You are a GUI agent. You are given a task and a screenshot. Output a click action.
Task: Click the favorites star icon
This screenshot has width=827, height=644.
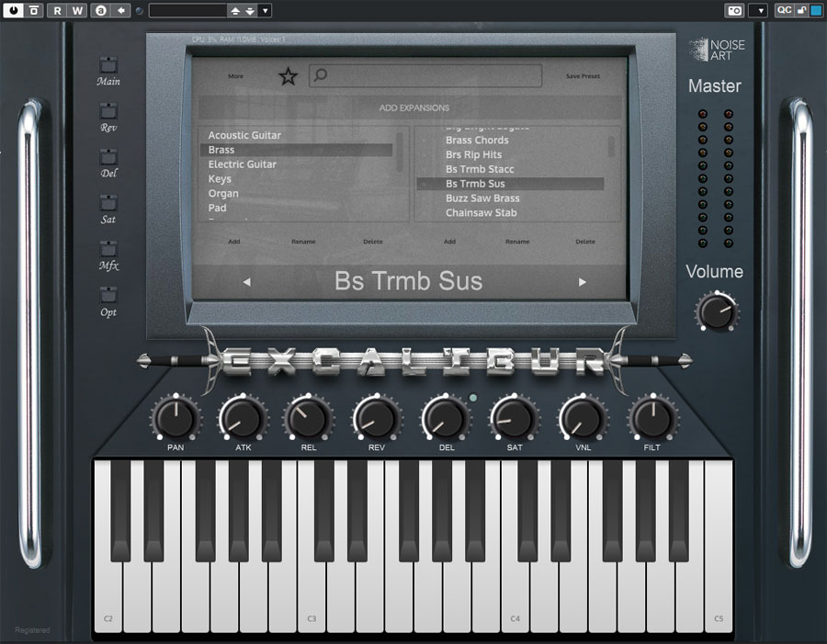coord(288,76)
